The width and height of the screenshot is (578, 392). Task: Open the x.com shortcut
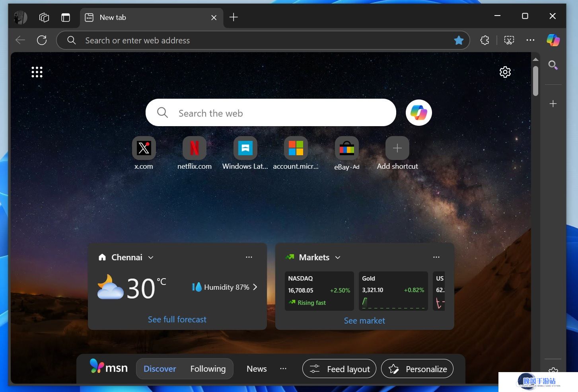pos(144,153)
